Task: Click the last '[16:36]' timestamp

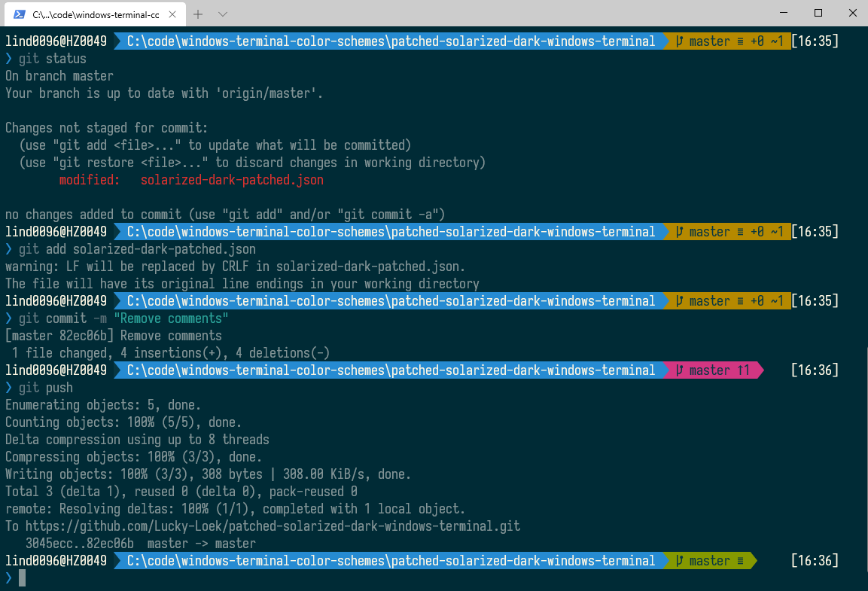Action: pos(815,561)
